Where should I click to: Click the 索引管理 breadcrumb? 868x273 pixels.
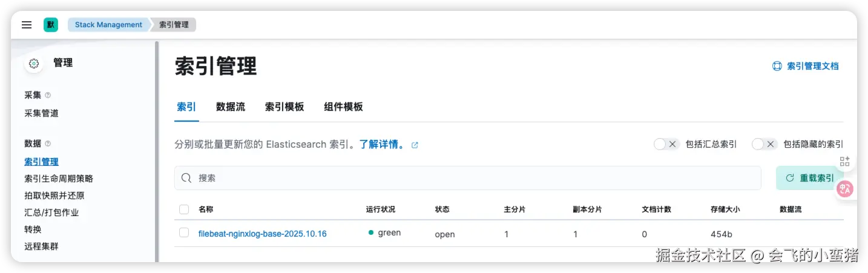point(174,25)
